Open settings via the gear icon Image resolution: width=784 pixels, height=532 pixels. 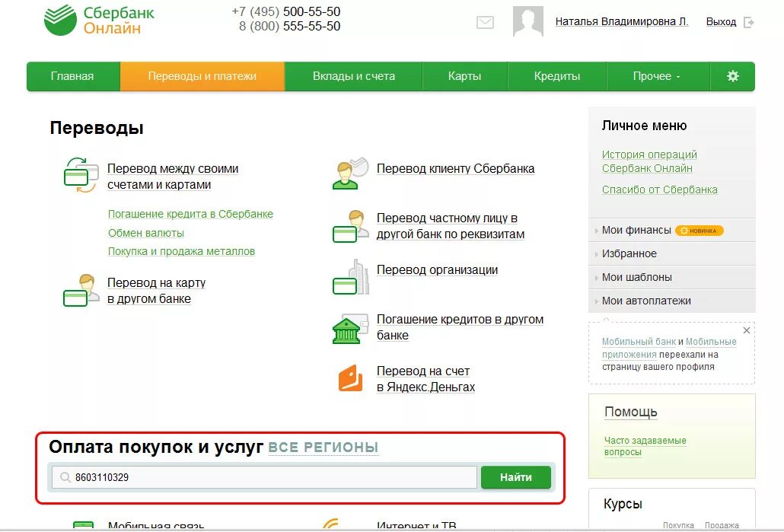point(732,76)
